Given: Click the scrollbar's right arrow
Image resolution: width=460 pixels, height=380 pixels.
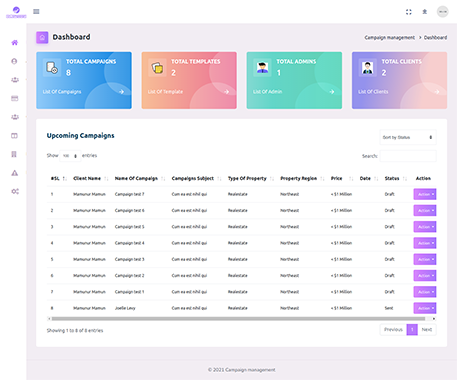Looking at the screenshot, I should point(434,319).
